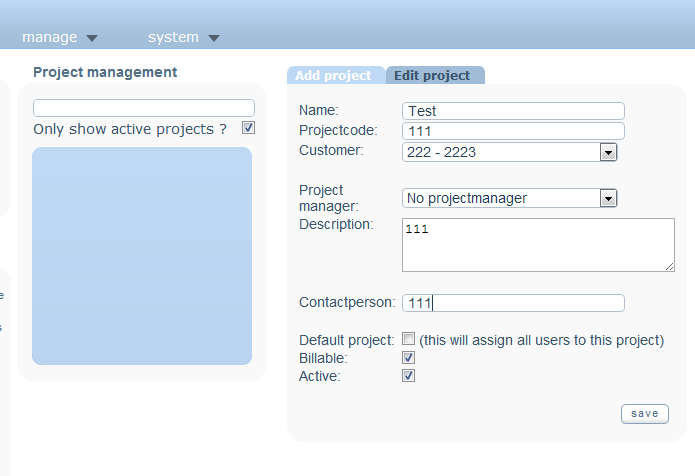Click inside the blue project list box
This screenshot has width=695, height=476.
[x=142, y=255]
